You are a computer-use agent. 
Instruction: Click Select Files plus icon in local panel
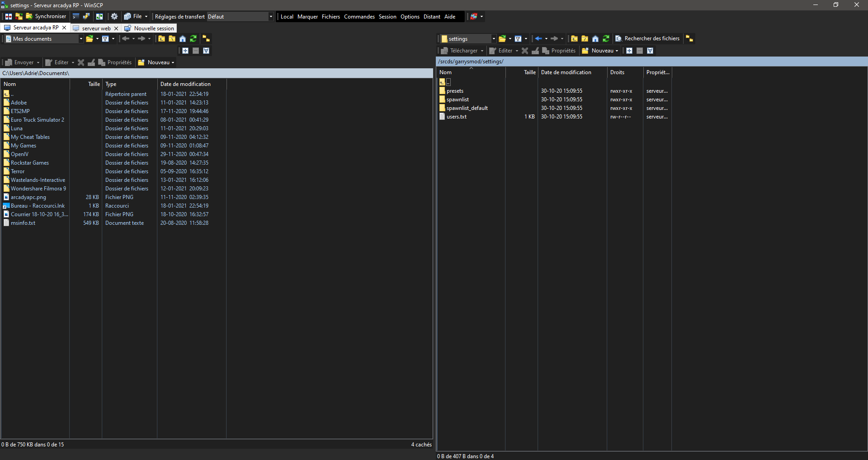click(x=185, y=51)
